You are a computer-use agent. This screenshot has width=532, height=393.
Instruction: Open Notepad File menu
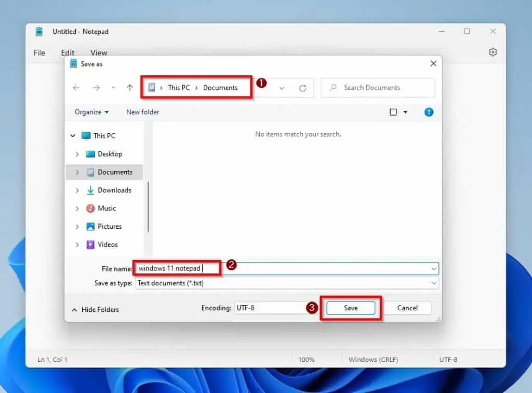[39, 53]
